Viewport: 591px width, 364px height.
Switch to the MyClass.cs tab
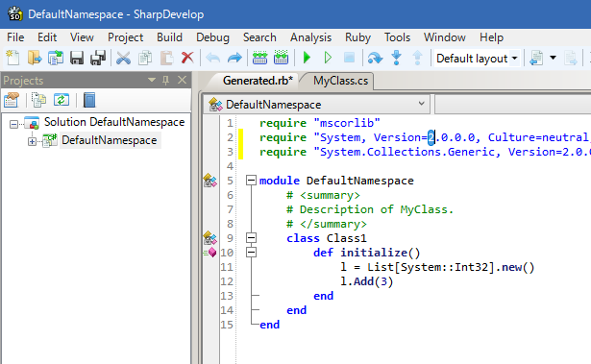(341, 81)
